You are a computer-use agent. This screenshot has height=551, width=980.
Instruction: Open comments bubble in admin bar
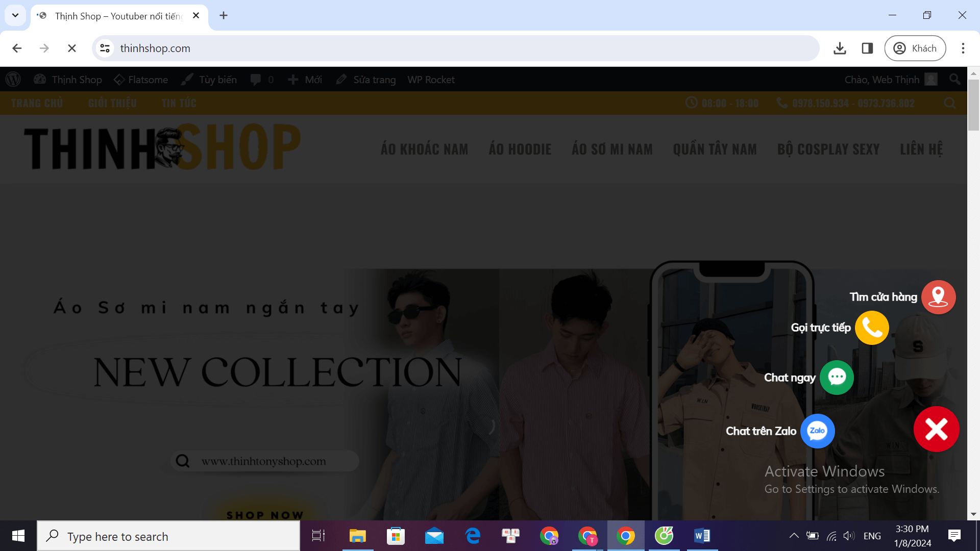click(262, 80)
